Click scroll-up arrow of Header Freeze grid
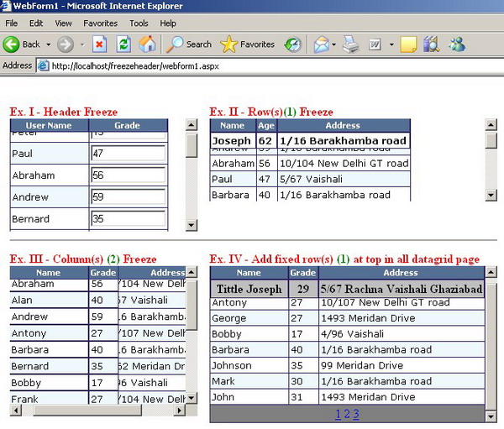Viewport: 504px width, 429px height. pos(192,125)
